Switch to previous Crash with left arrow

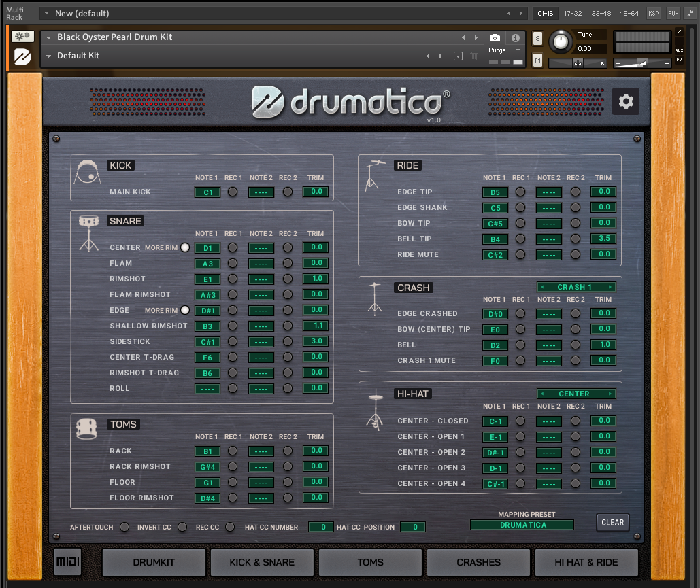point(543,287)
